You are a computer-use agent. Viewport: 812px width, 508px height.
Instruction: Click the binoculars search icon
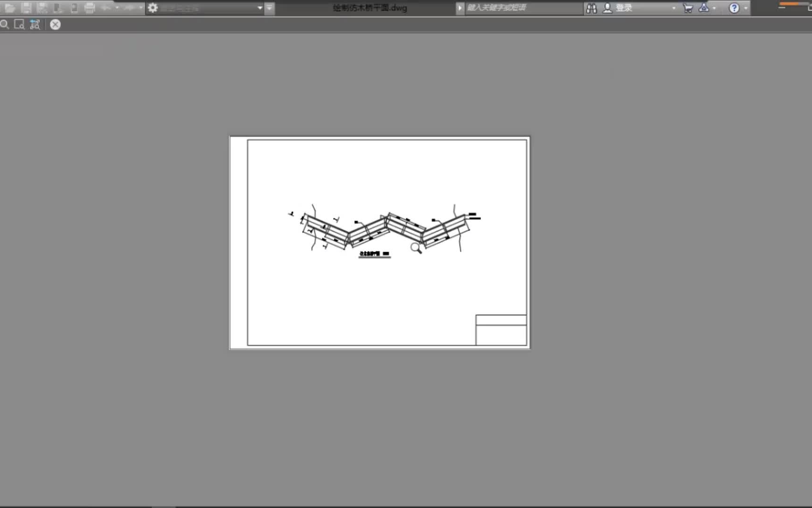point(592,8)
